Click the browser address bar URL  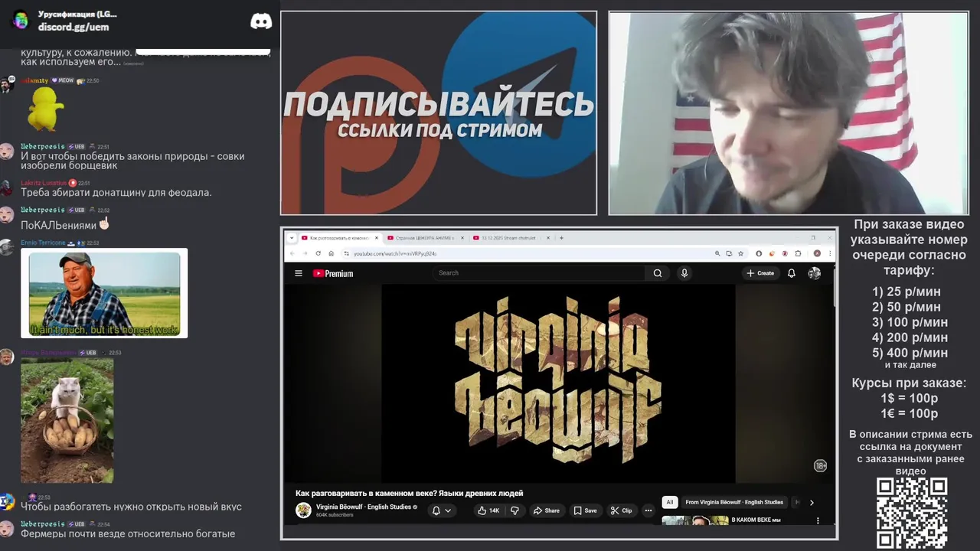(395, 253)
